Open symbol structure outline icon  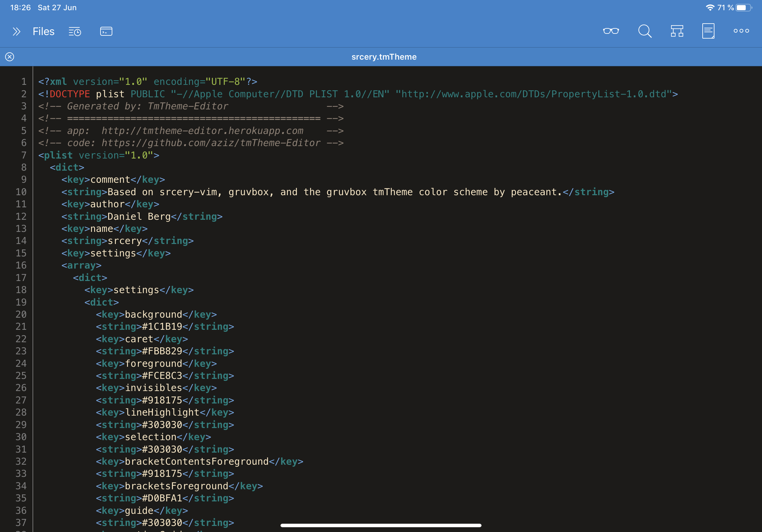[677, 31]
